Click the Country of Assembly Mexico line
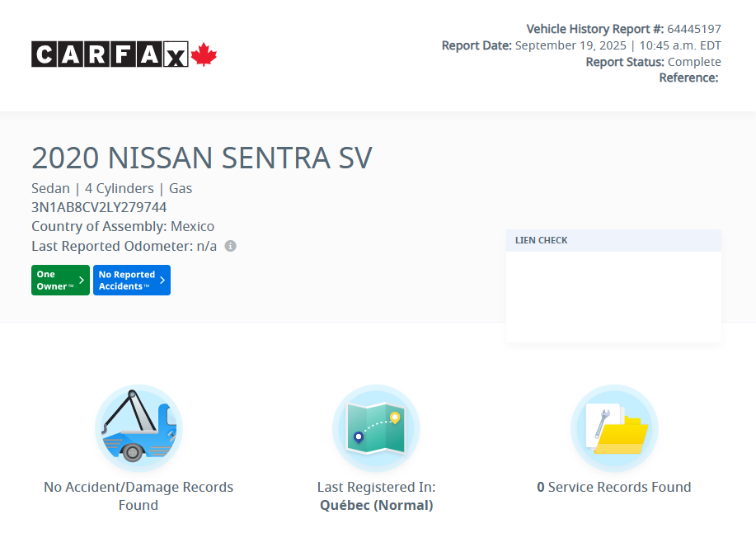Image resolution: width=756 pixels, height=538 pixels. 123,226
